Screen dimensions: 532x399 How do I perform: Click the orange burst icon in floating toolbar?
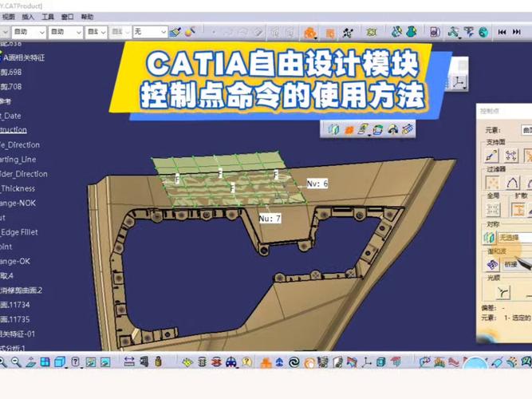click(349, 130)
